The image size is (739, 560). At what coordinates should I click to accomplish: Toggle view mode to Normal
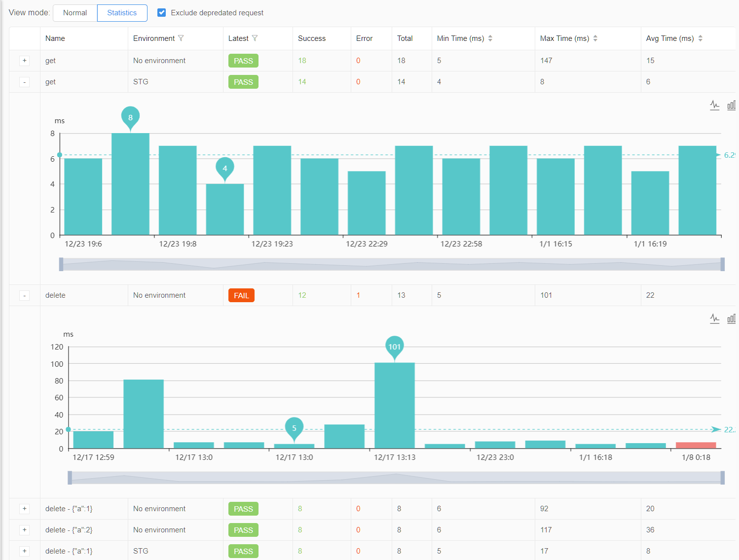tap(74, 13)
